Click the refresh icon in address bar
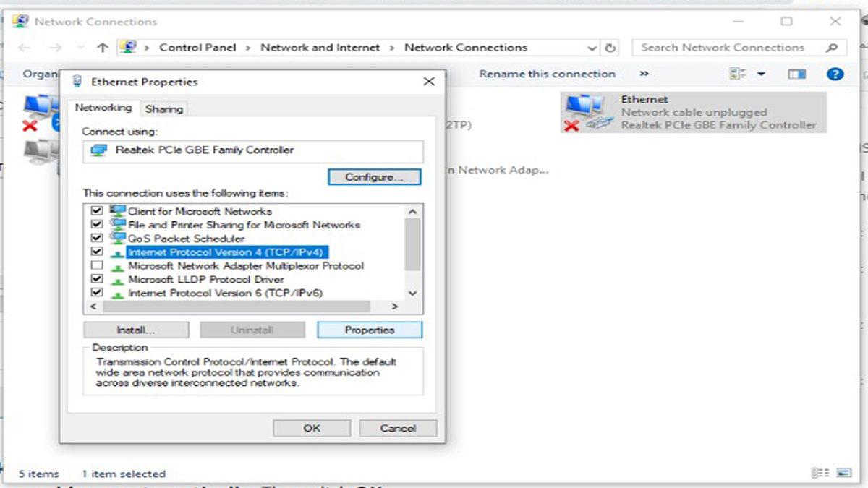 (x=610, y=48)
